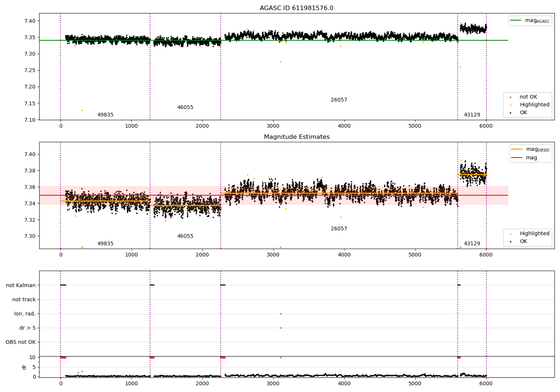
Task: Click the 7.25 y-tick in the top plot
Action: (x=29, y=71)
